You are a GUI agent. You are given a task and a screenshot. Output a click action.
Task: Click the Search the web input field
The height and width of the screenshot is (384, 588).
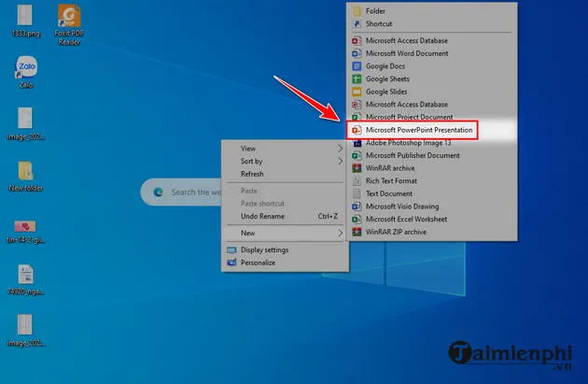coord(181,192)
